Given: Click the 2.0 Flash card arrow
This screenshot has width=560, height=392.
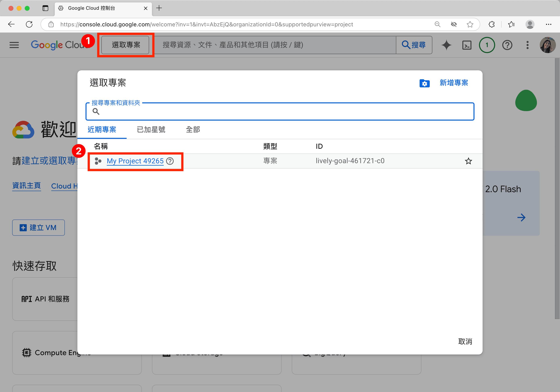Looking at the screenshot, I should point(521,217).
